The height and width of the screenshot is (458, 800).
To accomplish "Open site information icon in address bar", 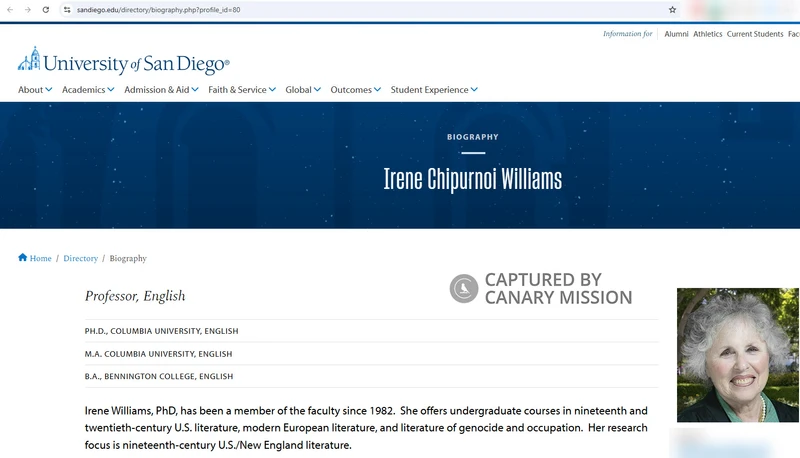I will 67,10.
